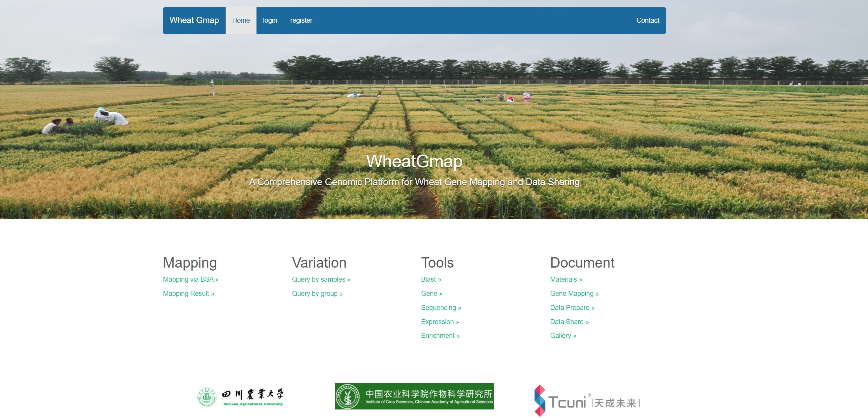The height and width of the screenshot is (418, 868).
Task: Open the Blast tool
Action: pyautogui.click(x=431, y=279)
